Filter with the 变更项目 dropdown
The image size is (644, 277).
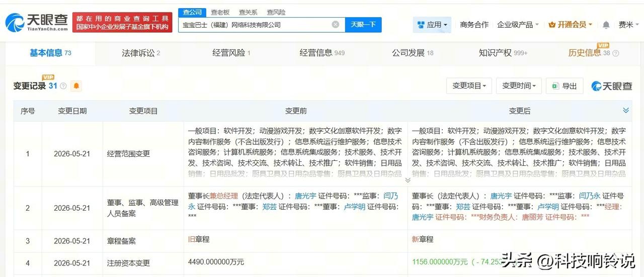(x=469, y=86)
